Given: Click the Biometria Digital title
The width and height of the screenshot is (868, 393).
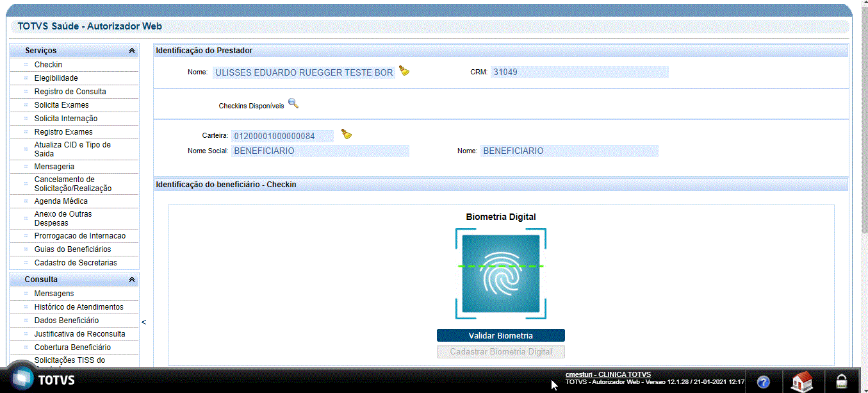Looking at the screenshot, I should (501, 217).
